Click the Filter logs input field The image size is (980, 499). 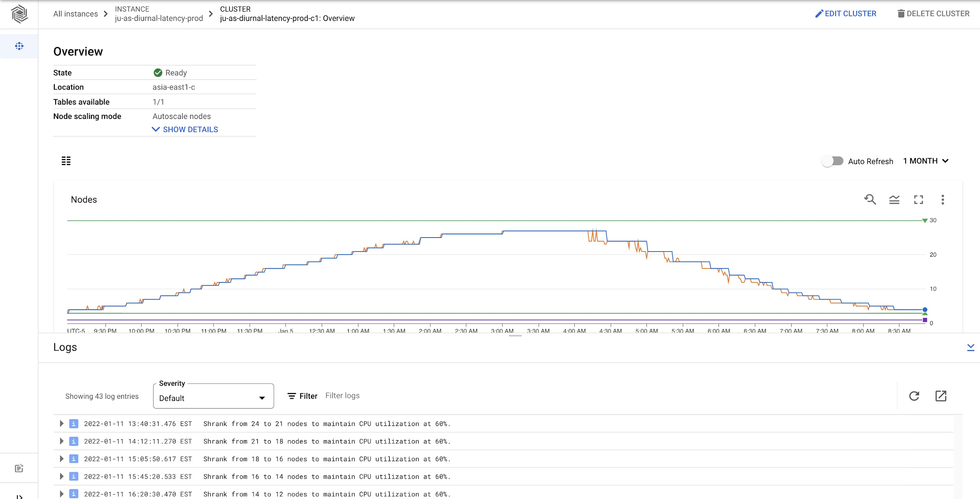coord(343,396)
